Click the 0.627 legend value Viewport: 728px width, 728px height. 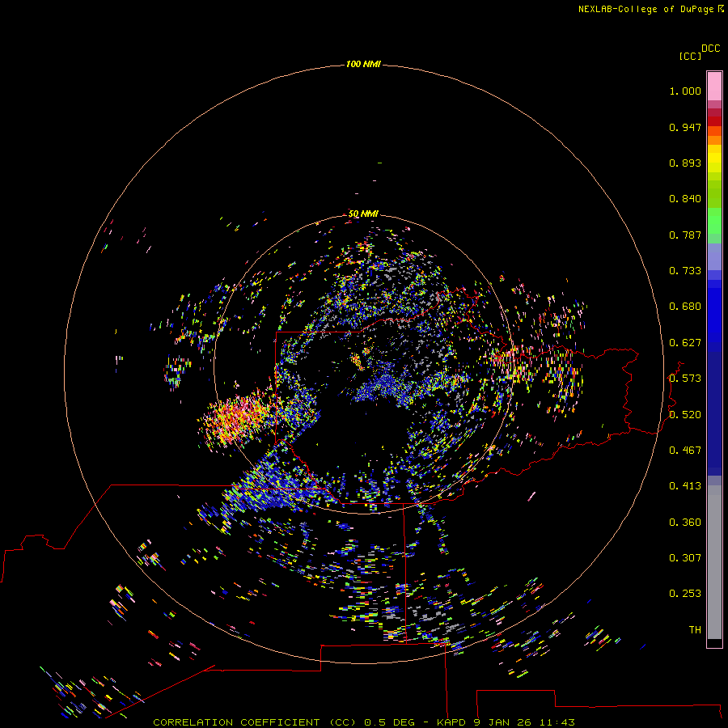tap(685, 343)
